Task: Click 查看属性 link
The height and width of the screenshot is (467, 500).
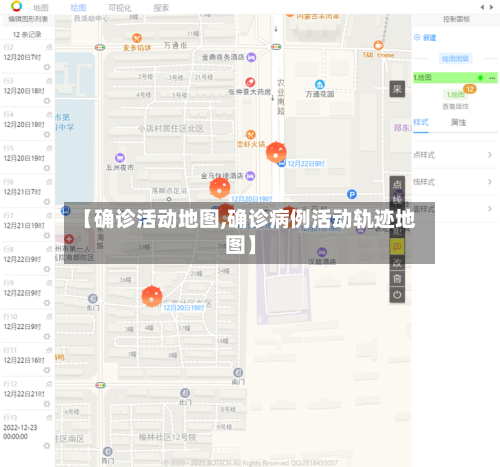Action: [x=455, y=107]
